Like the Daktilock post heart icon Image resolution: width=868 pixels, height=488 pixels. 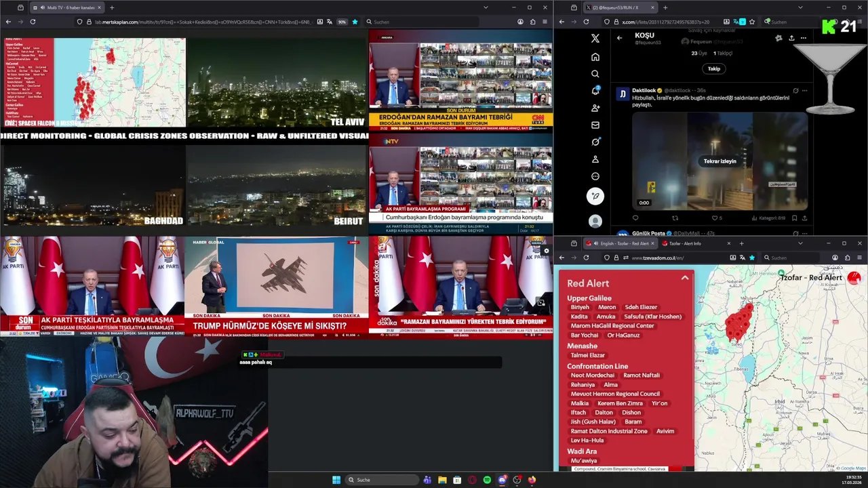coord(714,218)
